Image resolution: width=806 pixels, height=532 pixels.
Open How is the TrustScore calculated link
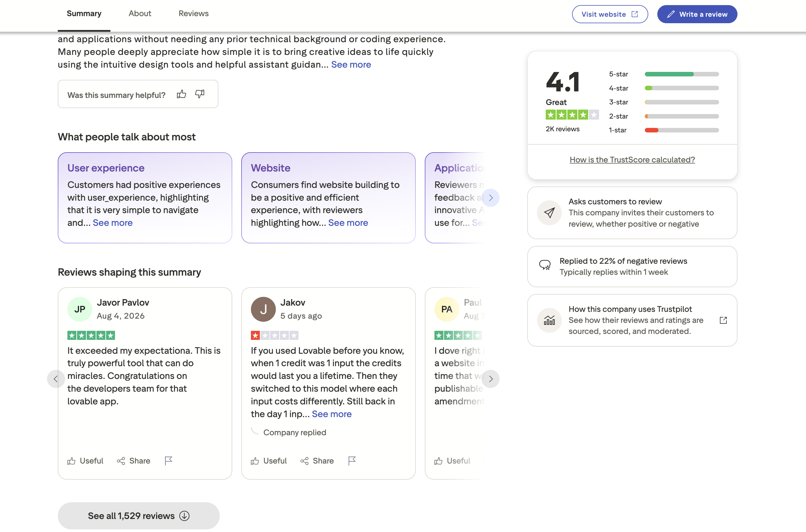click(x=632, y=160)
